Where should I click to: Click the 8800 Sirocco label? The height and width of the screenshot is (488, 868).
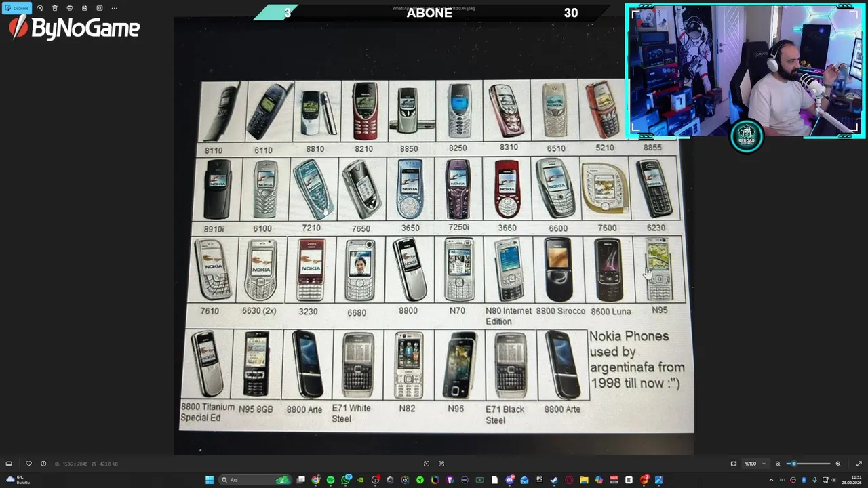pyautogui.click(x=560, y=311)
